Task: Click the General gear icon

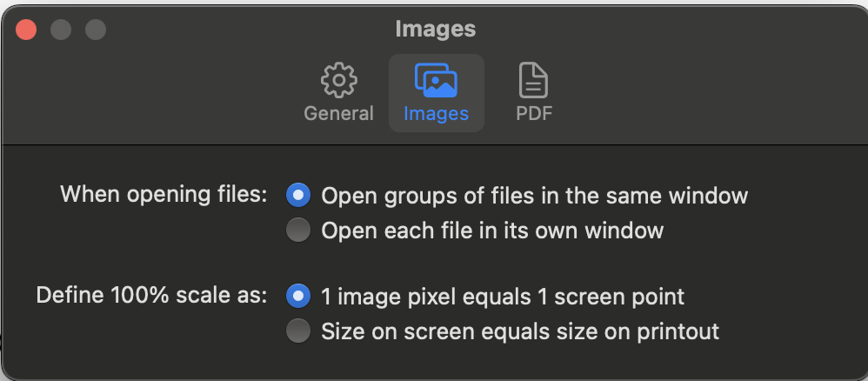Action: click(338, 81)
